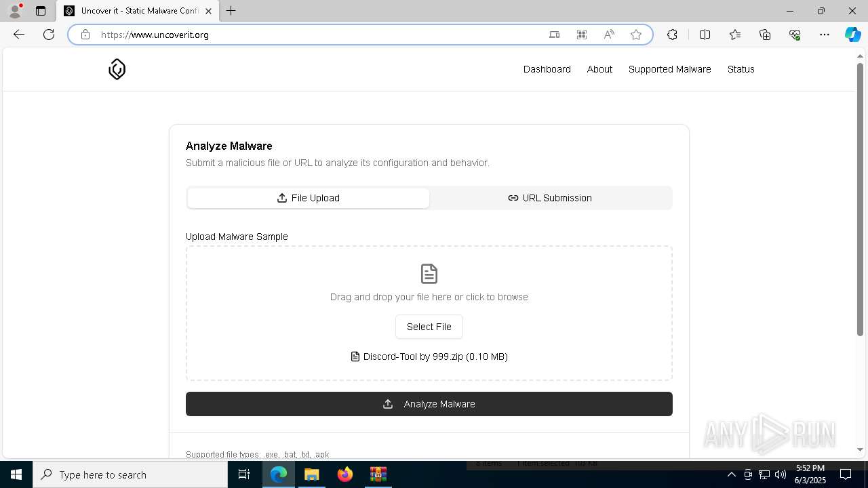Click the scrollbar down arrow
This screenshot has height=488, width=868.
tap(860, 449)
